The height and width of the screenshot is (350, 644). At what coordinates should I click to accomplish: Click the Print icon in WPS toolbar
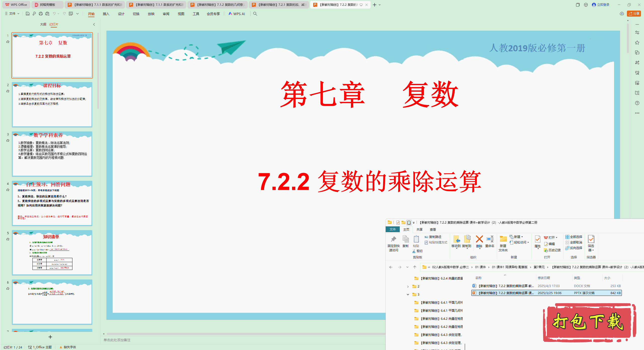41,14
